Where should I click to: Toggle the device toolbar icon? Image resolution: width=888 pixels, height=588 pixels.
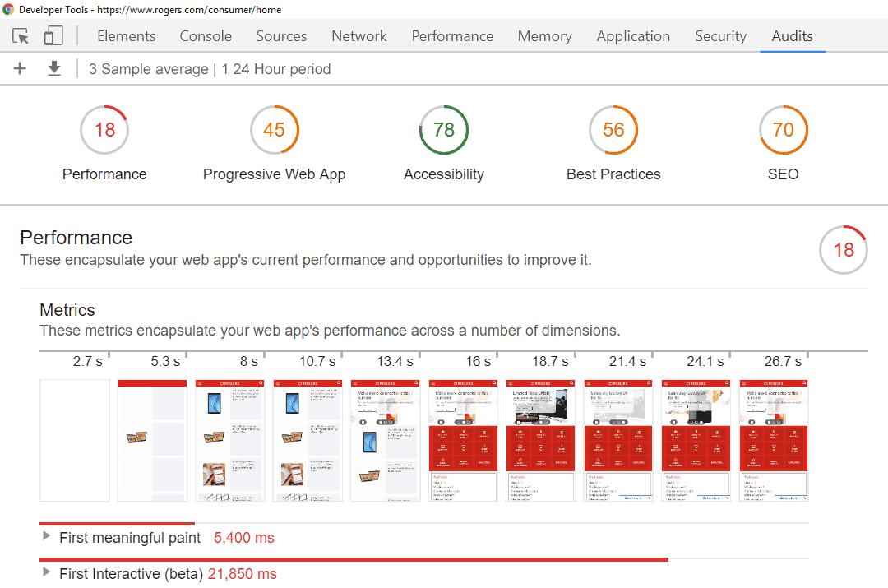(x=53, y=36)
